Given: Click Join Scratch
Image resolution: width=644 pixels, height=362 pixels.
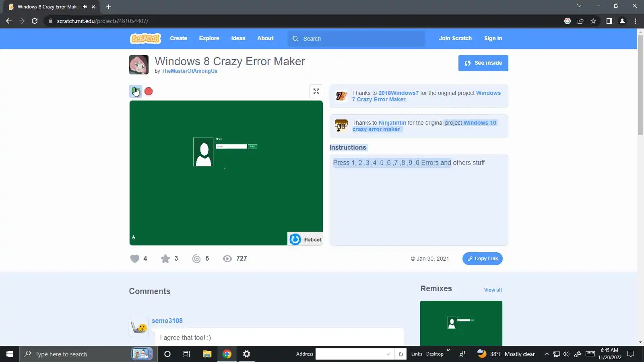Looking at the screenshot, I should pyautogui.click(x=455, y=39).
